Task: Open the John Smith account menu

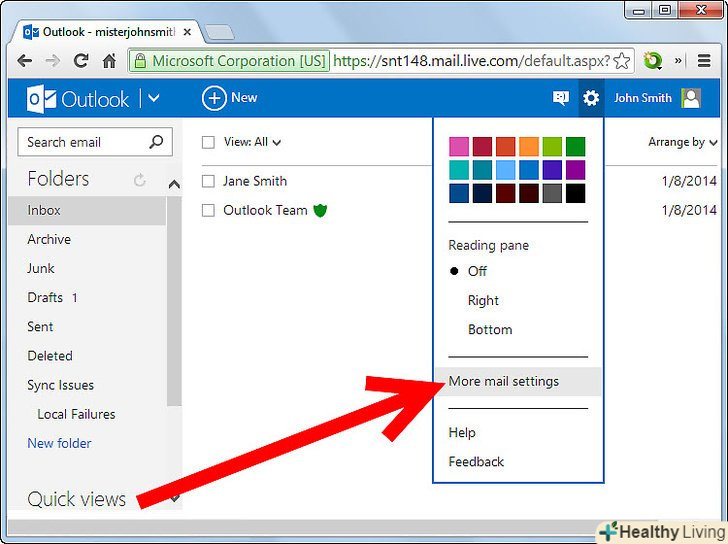Action: [x=643, y=98]
